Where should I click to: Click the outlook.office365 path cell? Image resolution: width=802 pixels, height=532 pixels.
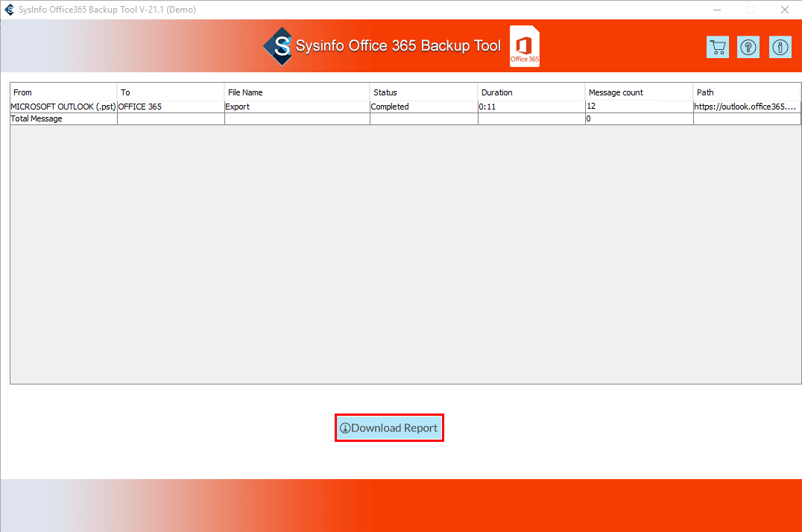pos(746,107)
